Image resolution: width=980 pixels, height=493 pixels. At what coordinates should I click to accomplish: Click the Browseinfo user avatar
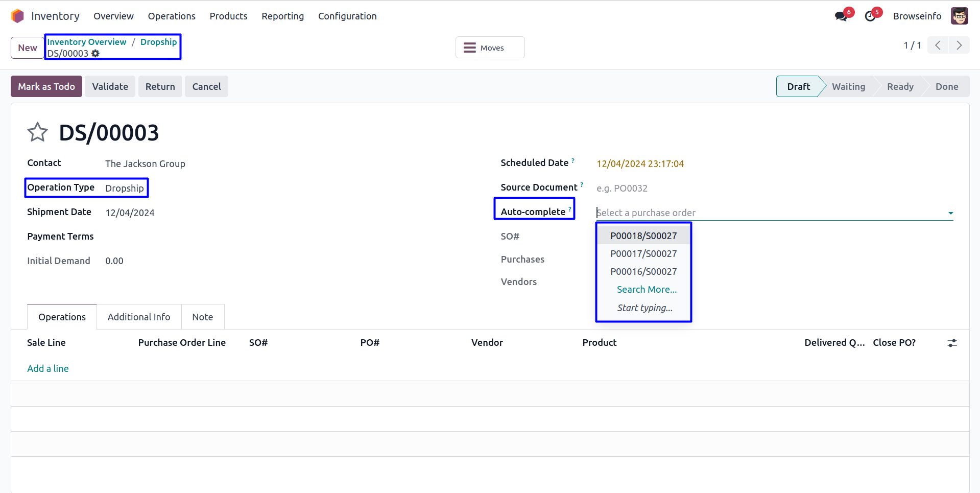click(x=959, y=16)
